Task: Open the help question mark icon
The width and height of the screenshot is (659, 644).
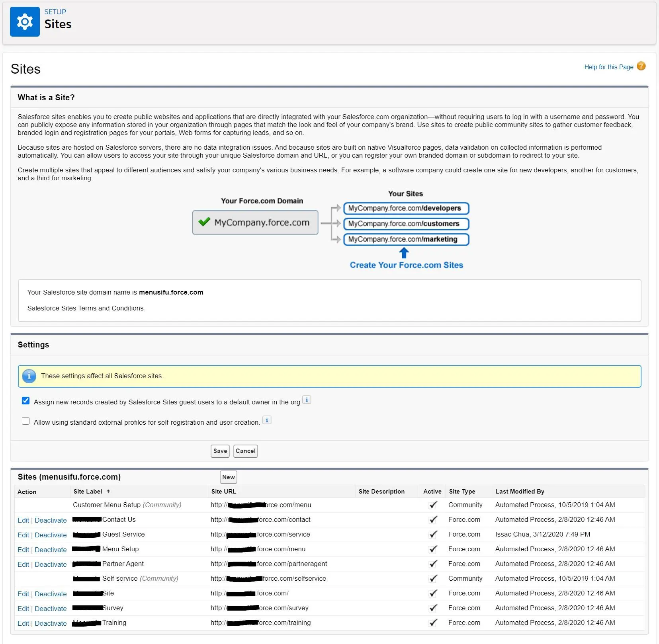Action: pyautogui.click(x=641, y=66)
